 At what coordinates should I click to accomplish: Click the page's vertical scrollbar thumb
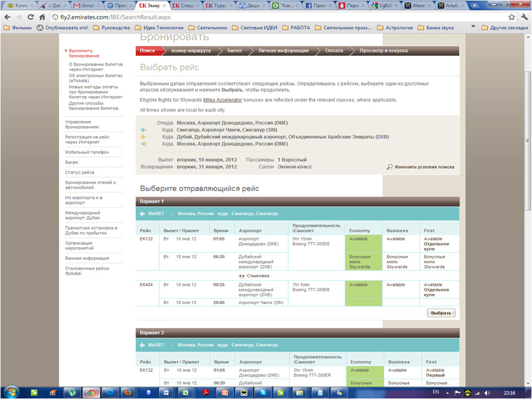[528, 141]
